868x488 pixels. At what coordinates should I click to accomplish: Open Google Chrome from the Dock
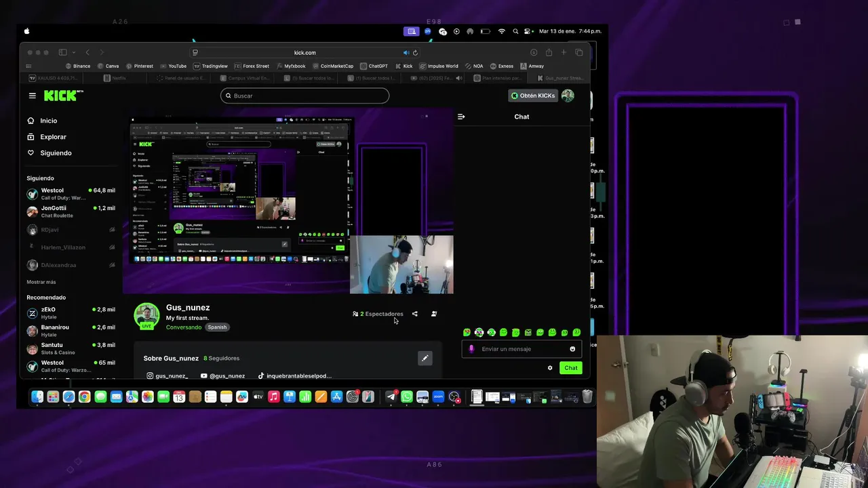click(x=85, y=397)
